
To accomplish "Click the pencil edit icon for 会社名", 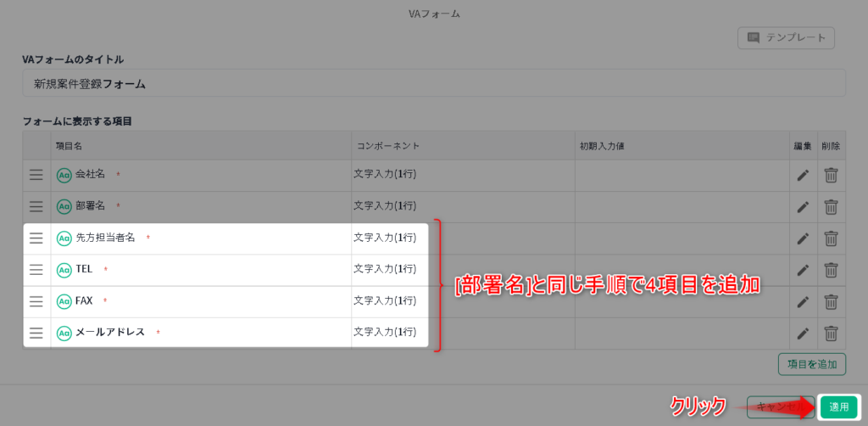I will coord(803,176).
